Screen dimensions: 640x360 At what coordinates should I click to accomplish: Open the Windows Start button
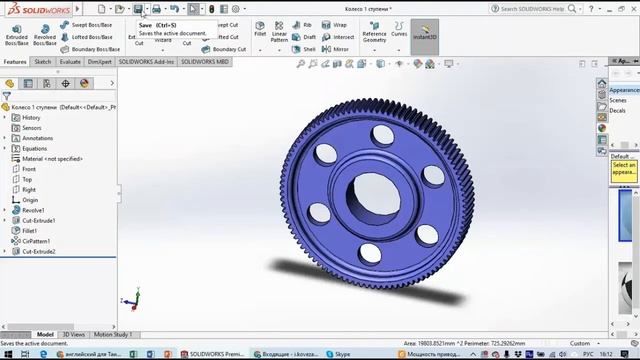(8, 354)
